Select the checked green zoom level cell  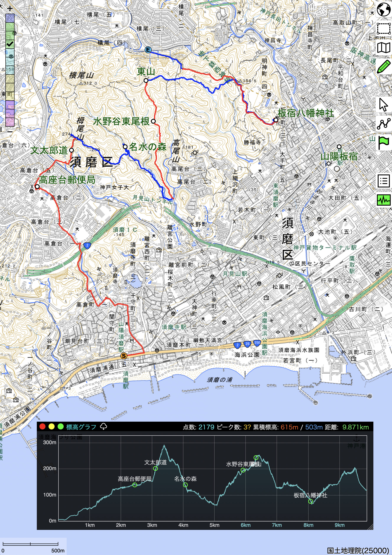coord(10,44)
